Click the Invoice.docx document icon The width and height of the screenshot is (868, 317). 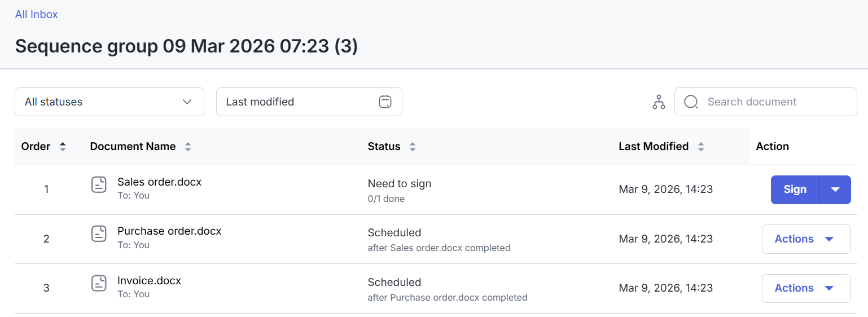pos(99,283)
